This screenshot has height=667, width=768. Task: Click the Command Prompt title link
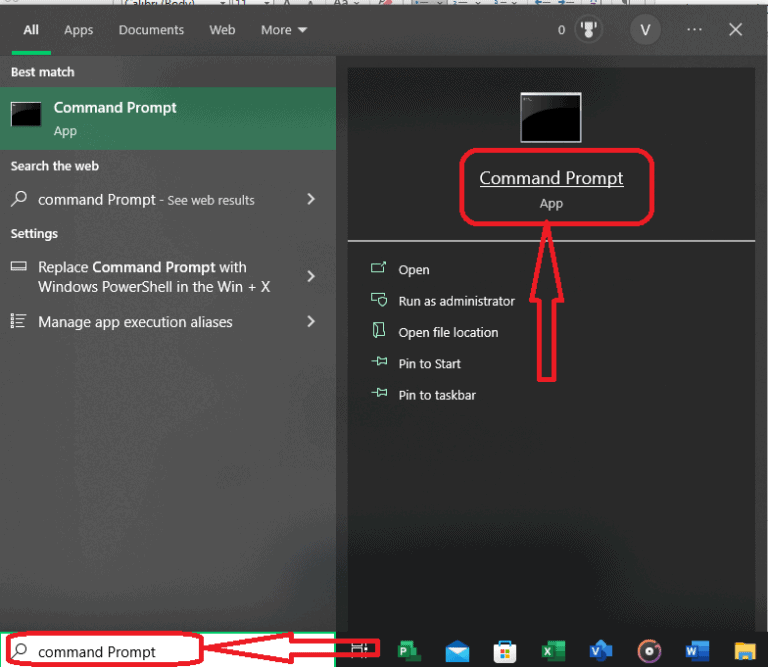click(551, 179)
